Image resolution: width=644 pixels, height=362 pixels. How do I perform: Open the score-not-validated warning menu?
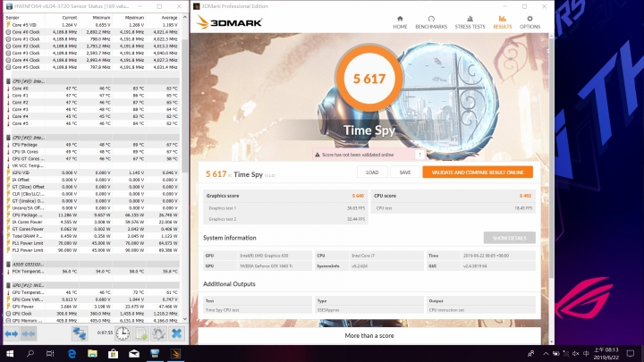point(419,155)
